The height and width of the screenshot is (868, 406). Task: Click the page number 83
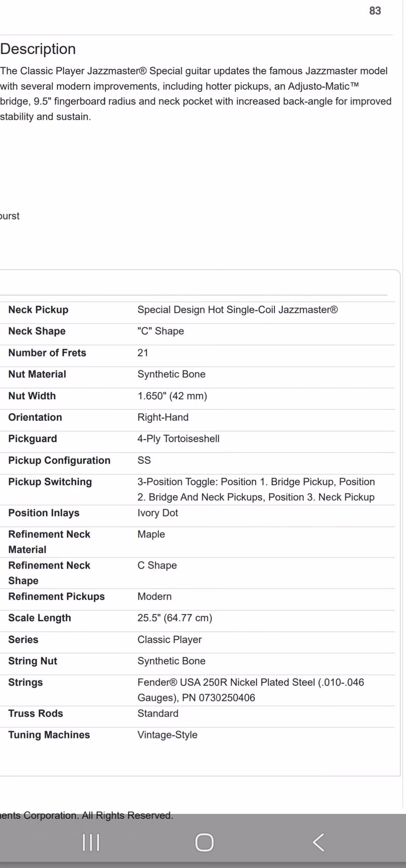click(x=375, y=11)
